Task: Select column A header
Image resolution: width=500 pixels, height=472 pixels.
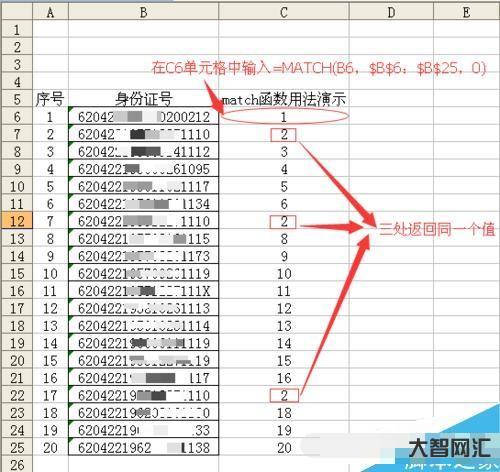Action: [x=50, y=12]
